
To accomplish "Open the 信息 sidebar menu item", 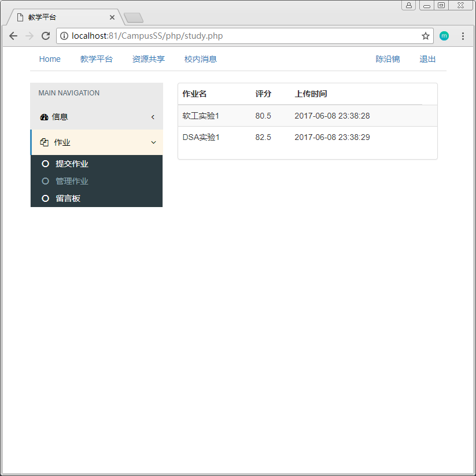I will pos(97,117).
